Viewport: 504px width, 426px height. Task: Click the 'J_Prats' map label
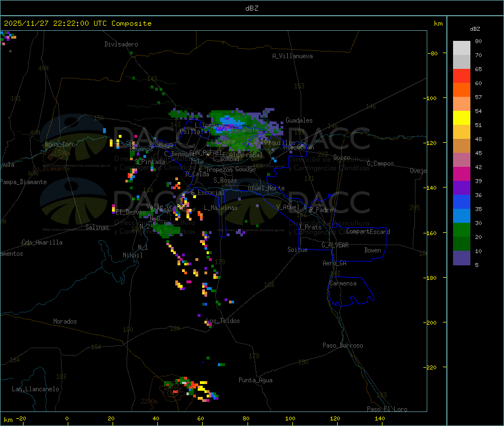[x=310, y=227]
